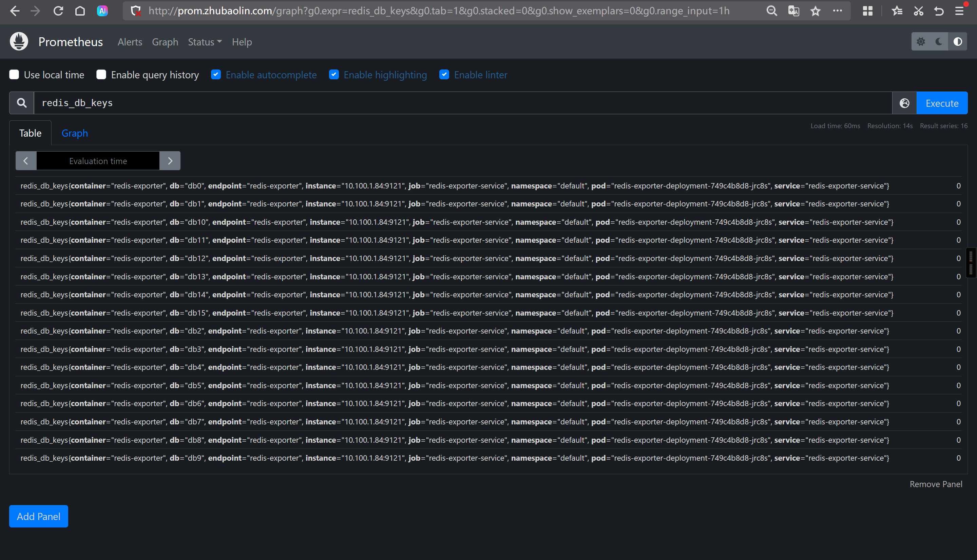The width and height of the screenshot is (977, 560).
Task: Select browser-preferred theme half-circle icon
Action: pos(958,42)
